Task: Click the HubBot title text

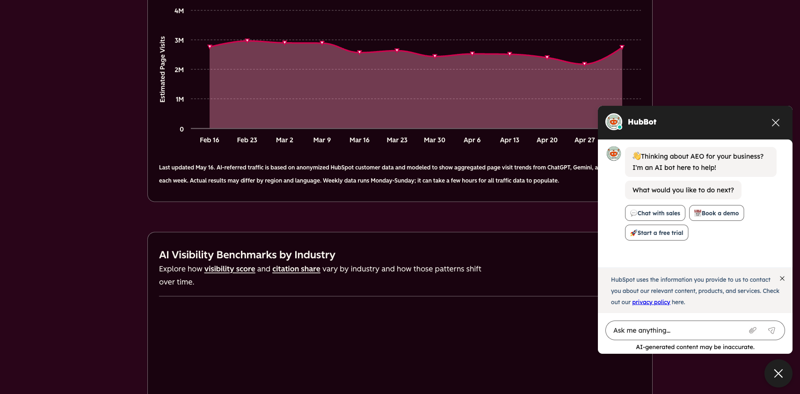Action: (x=642, y=122)
